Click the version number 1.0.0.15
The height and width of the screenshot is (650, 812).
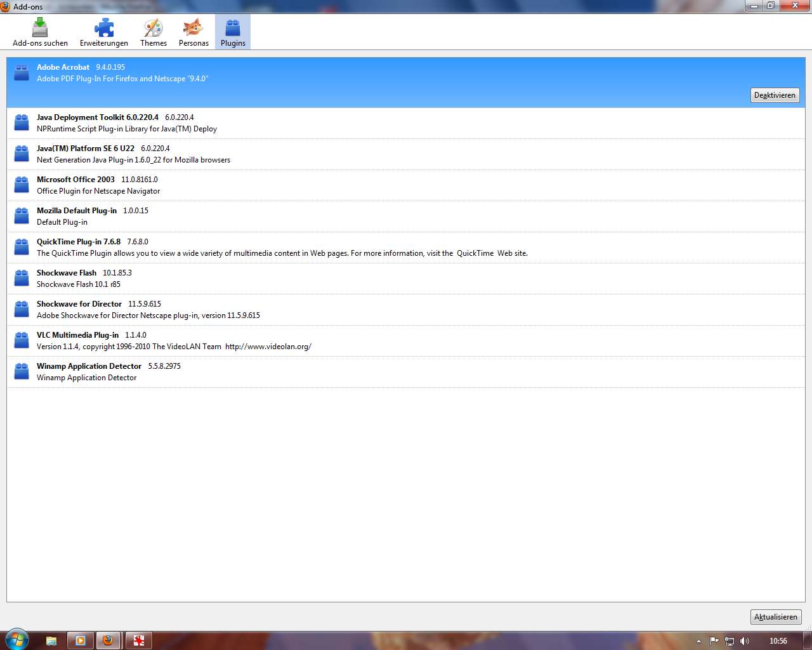pyautogui.click(x=136, y=211)
